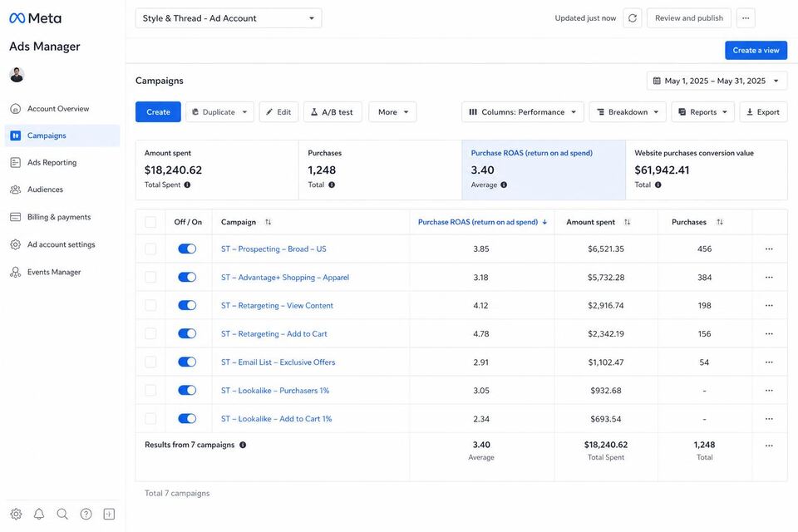Select Campaigns in the sidebar

[62, 135]
